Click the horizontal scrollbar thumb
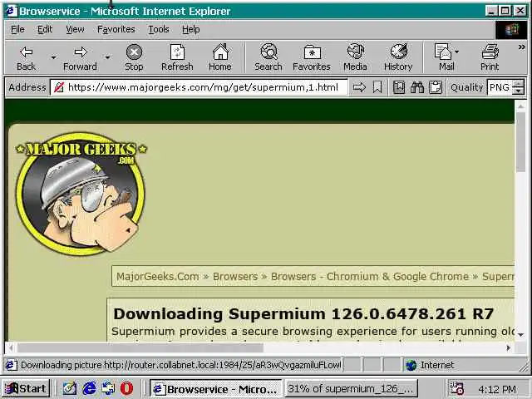The height and width of the screenshot is (399, 532). (x=140, y=347)
